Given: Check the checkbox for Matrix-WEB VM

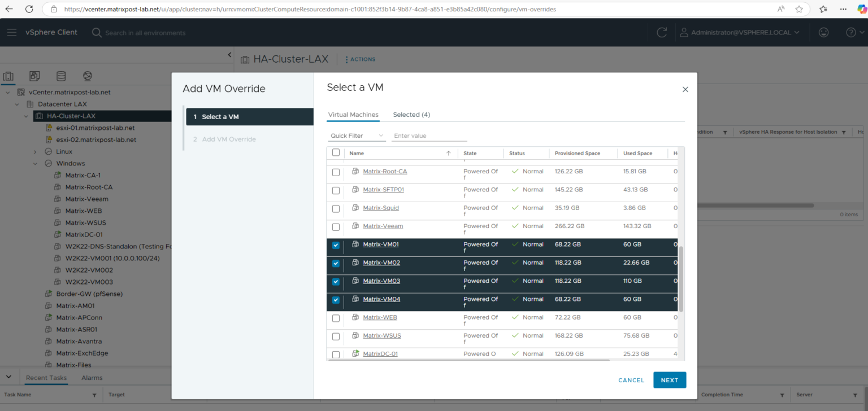Looking at the screenshot, I should [336, 318].
